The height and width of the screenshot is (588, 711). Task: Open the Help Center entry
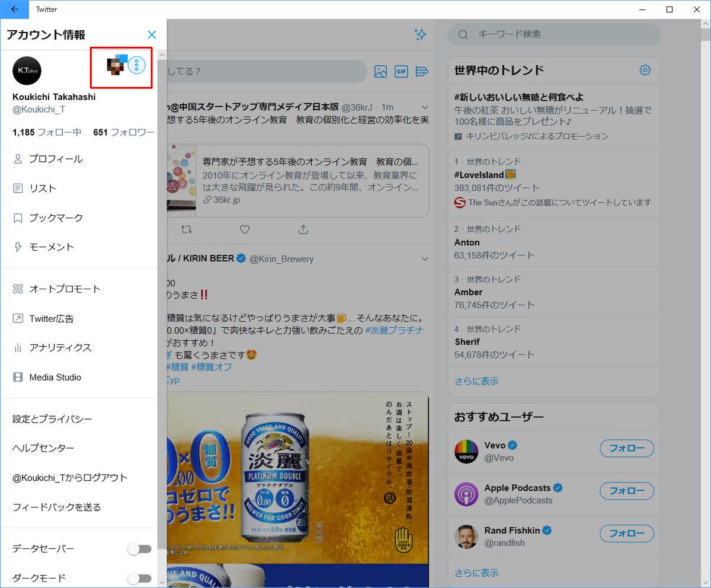79,449
